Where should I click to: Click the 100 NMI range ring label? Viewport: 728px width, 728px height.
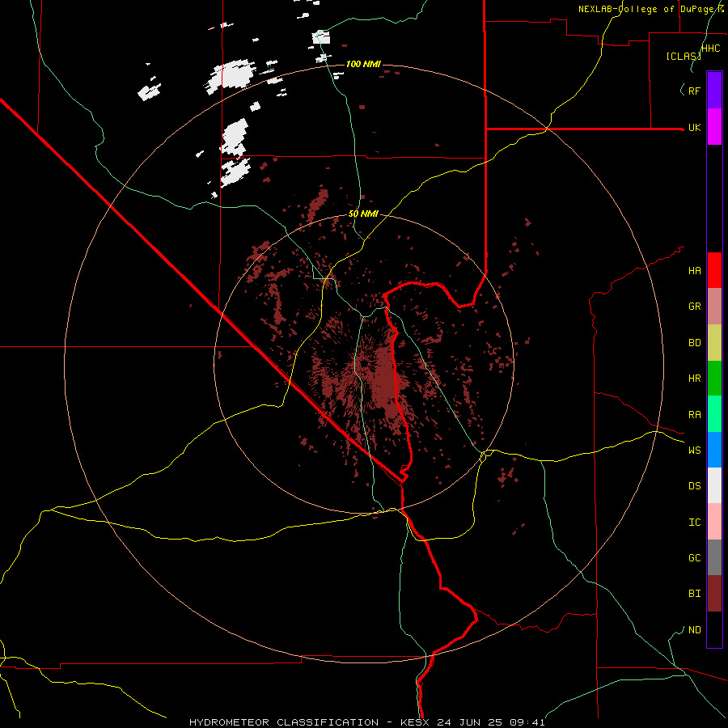click(363, 64)
